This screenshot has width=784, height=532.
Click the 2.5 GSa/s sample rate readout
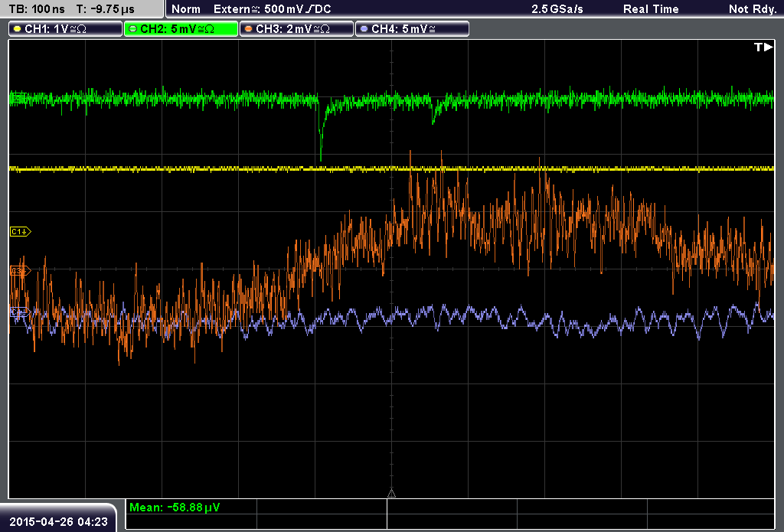pos(557,9)
